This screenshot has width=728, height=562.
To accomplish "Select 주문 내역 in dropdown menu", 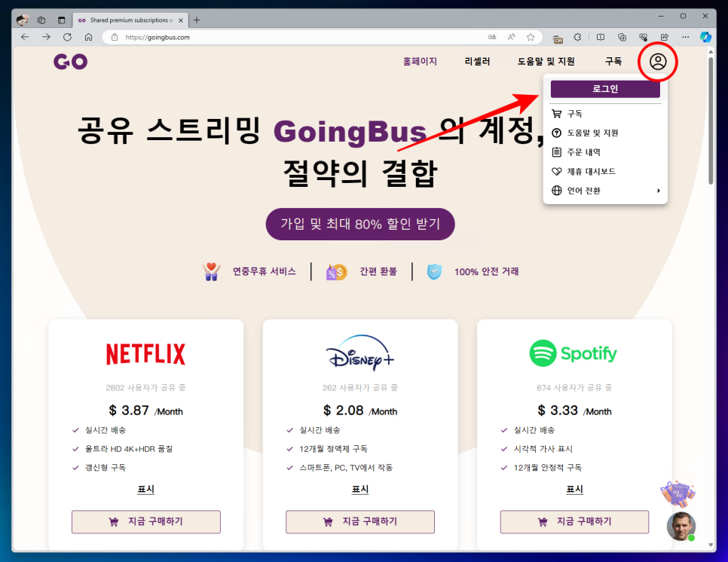I will tap(605, 152).
